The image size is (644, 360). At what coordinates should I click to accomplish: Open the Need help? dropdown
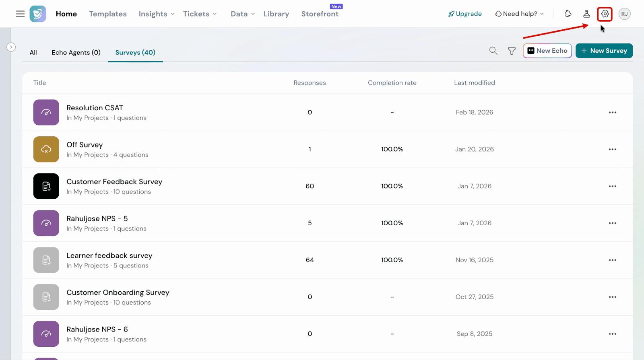click(x=520, y=14)
